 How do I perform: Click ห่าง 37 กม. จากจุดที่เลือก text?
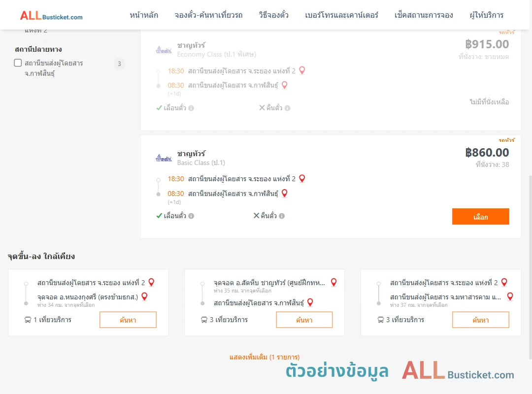[419, 305]
